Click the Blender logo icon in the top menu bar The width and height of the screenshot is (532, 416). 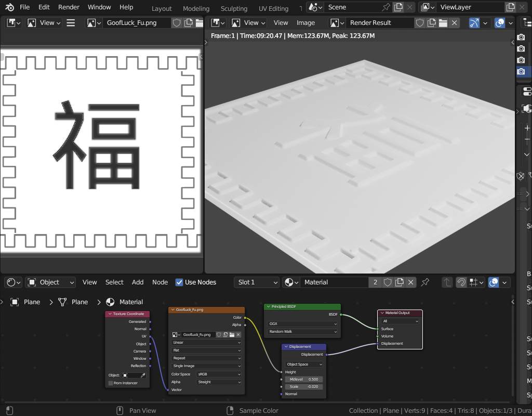point(9,7)
